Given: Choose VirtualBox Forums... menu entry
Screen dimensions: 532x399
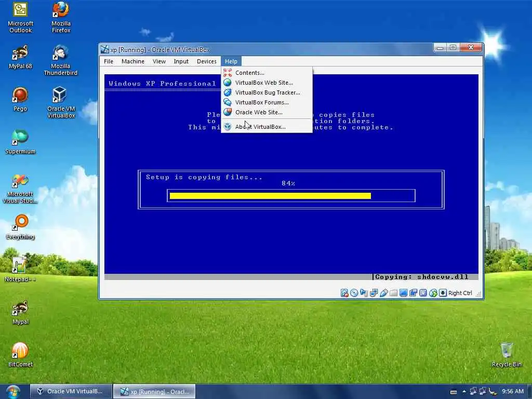Looking at the screenshot, I should click(x=267, y=102).
